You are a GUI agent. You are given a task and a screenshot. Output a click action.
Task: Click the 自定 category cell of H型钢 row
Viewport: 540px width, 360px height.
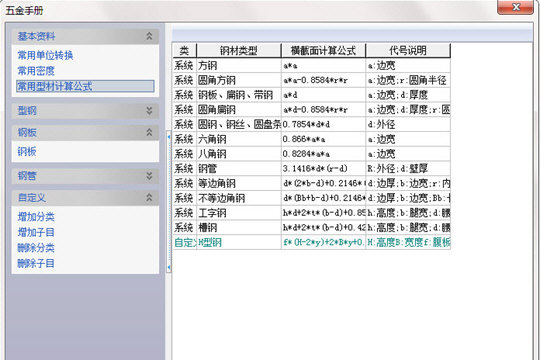click(x=185, y=243)
